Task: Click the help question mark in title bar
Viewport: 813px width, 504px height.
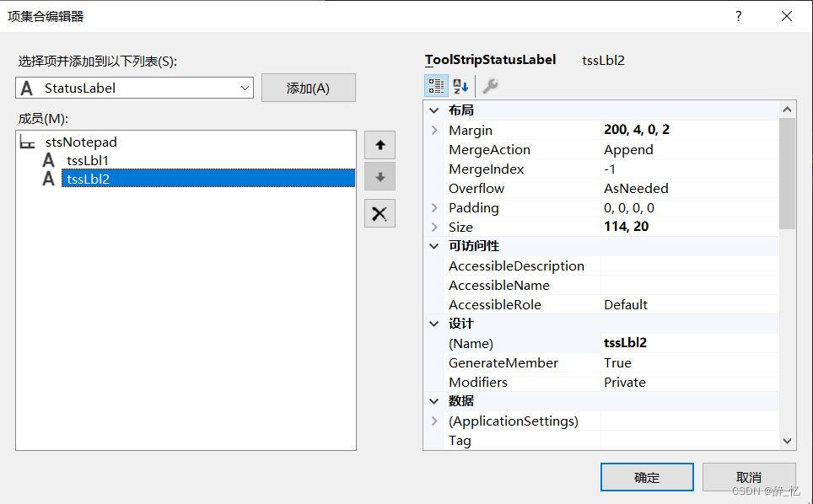Action: coord(739,16)
